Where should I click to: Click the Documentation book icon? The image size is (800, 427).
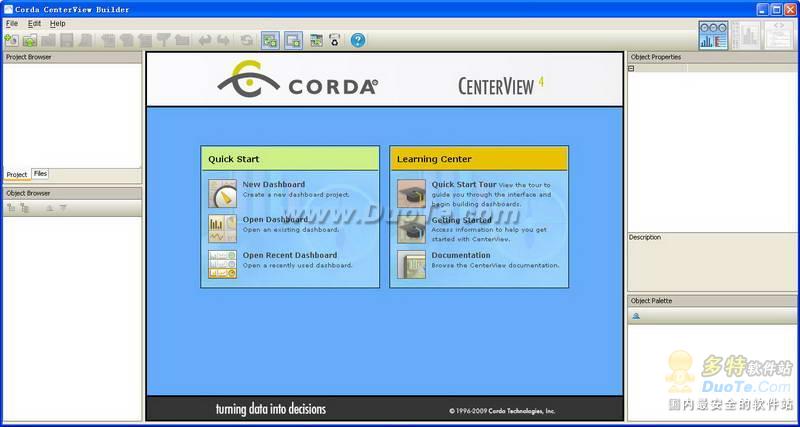411,264
